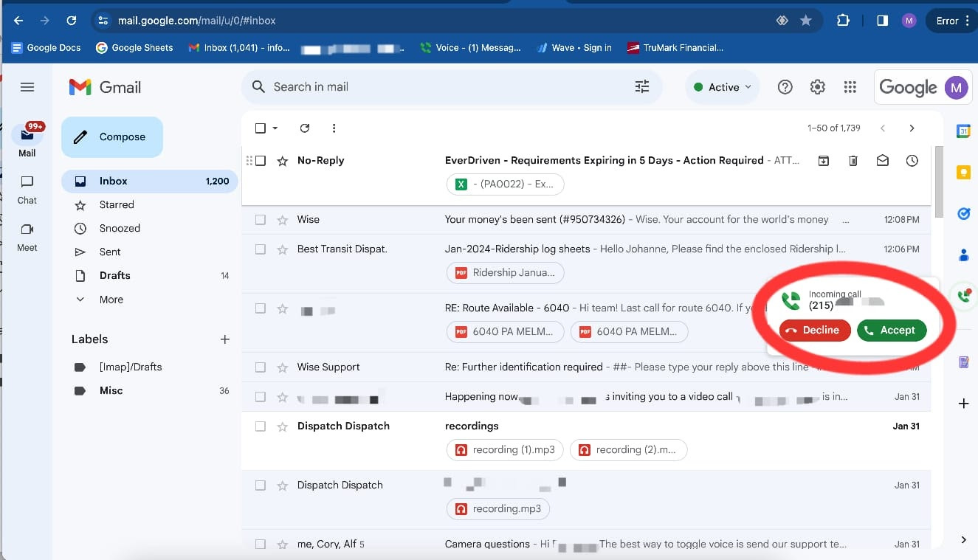Open Google Tasks side panel icon

coord(963,214)
